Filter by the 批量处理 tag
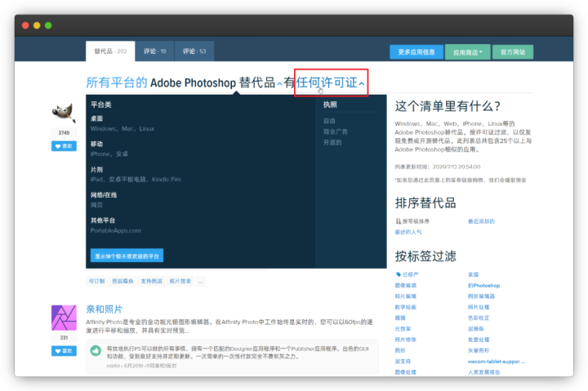 (x=478, y=340)
